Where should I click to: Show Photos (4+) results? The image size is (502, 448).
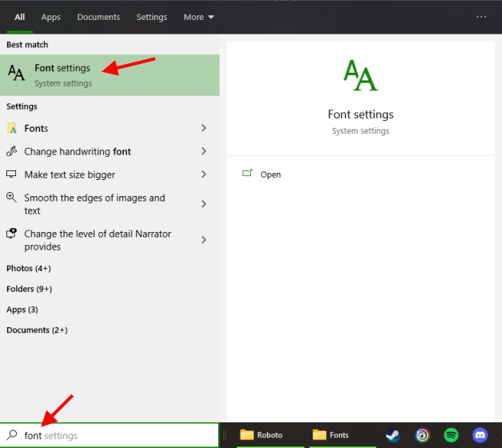click(29, 268)
